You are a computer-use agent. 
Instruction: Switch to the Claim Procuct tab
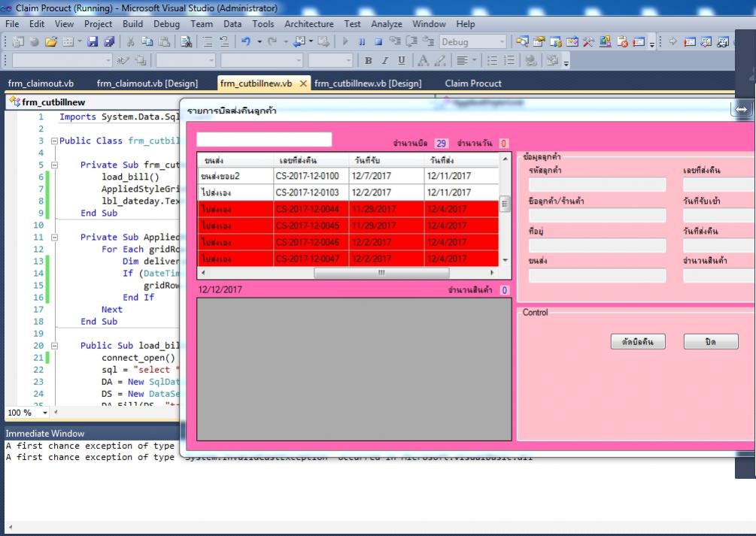click(x=473, y=83)
